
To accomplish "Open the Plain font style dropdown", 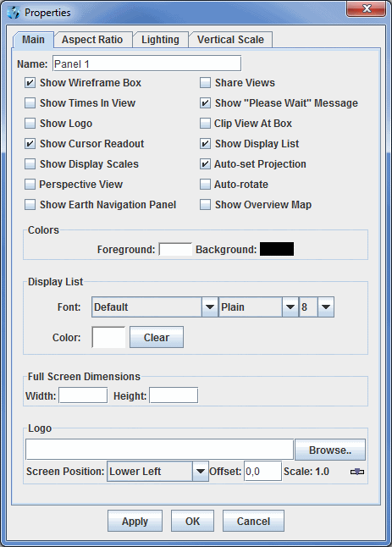I will (258, 307).
